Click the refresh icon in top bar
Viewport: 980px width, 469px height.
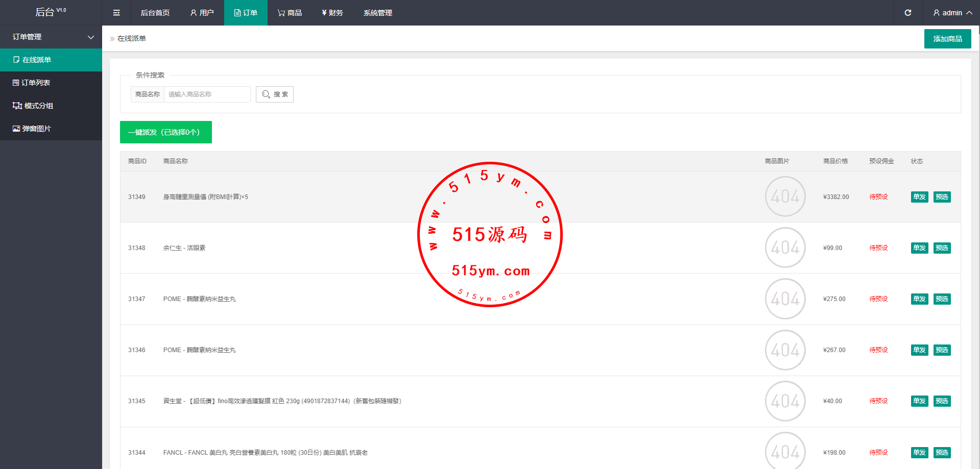click(907, 13)
